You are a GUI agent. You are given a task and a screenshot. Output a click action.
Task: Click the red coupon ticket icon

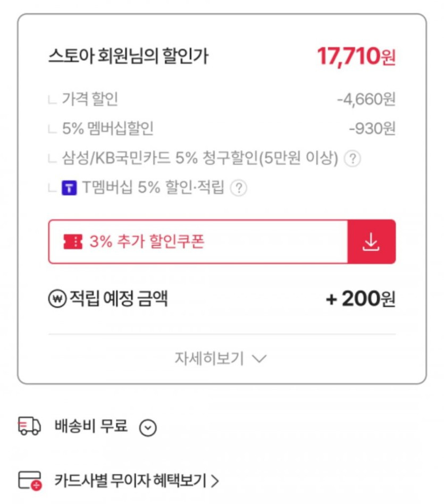[x=73, y=242]
